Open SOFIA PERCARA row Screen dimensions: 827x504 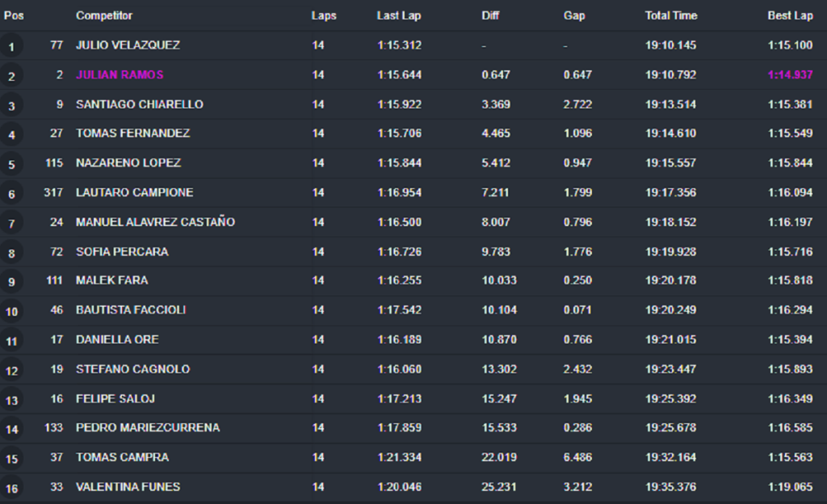(x=122, y=251)
